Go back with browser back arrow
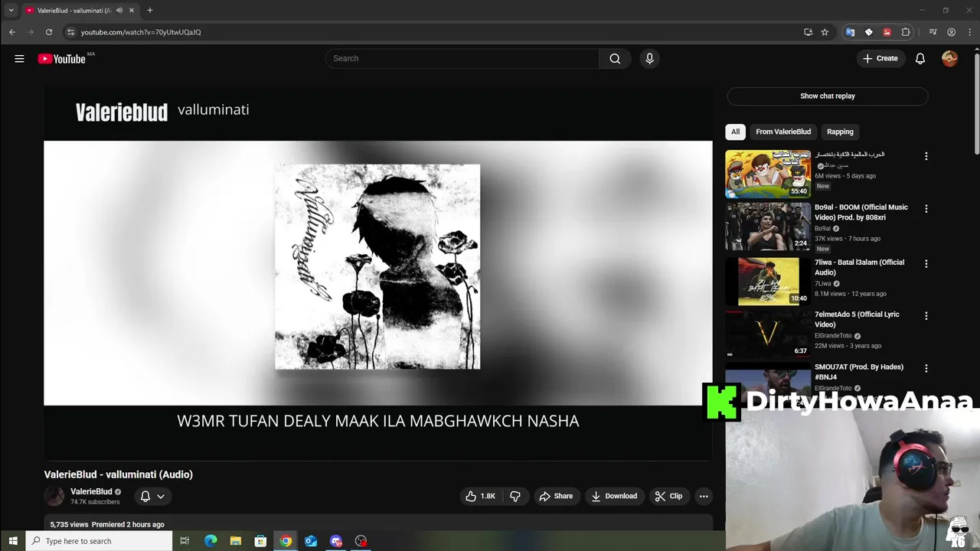Viewport: 980px width, 551px height. (x=12, y=32)
